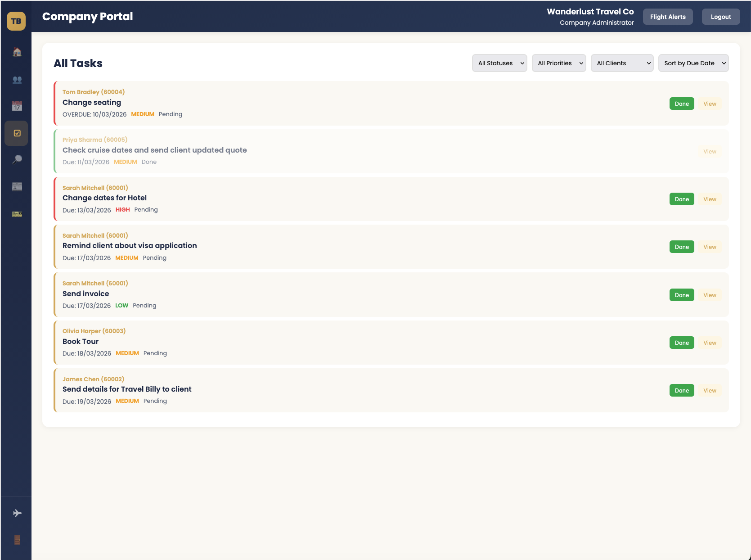Open the admission ticket icon in sidebar
This screenshot has height=560, width=751.
pos(16,214)
